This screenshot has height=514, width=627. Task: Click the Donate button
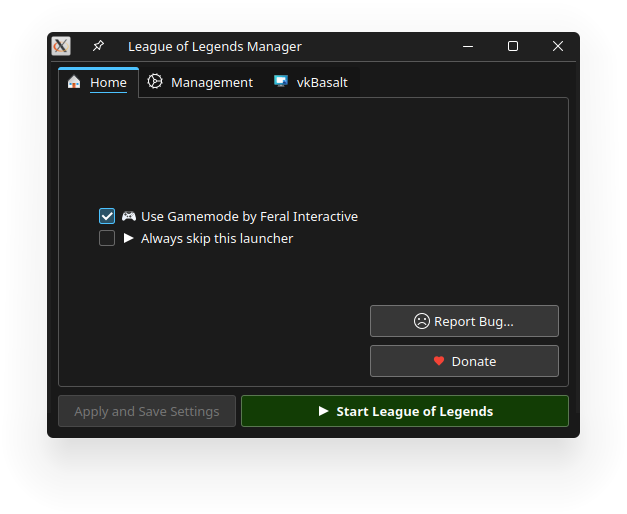click(x=464, y=361)
